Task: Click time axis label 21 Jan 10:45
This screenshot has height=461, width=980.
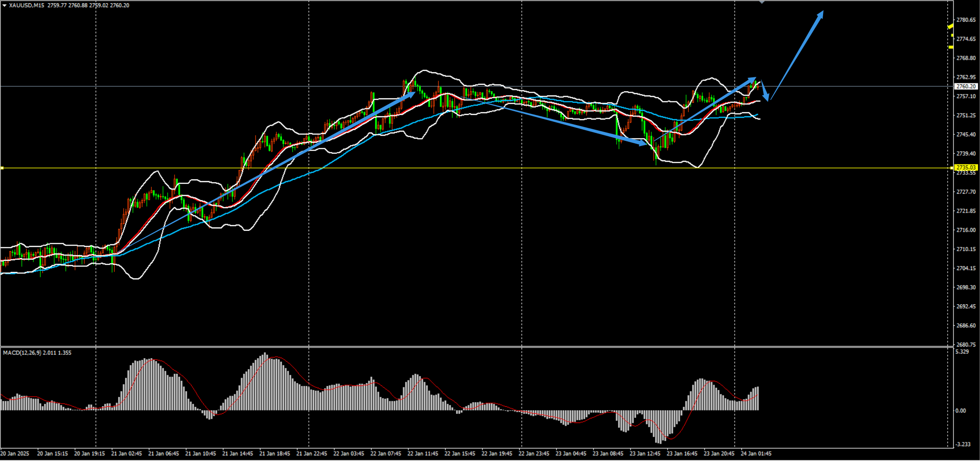Action: pos(200,454)
